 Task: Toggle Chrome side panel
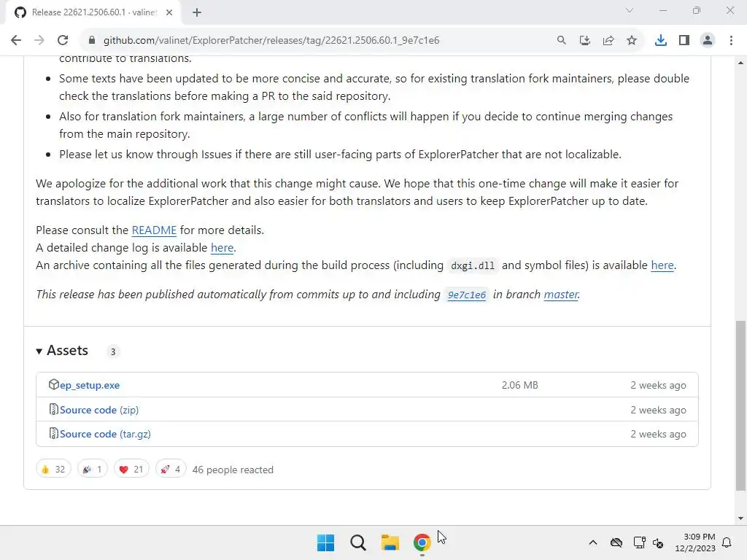click(684, 40)
